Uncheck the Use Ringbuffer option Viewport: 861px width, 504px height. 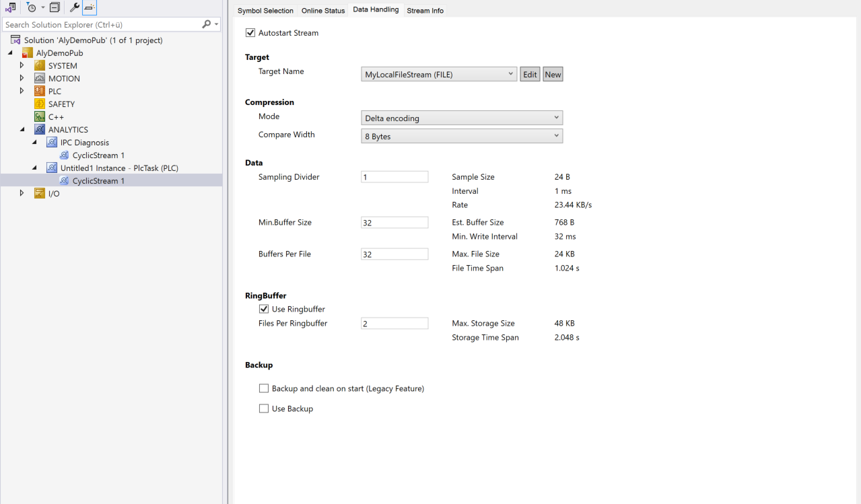click(264, 309)
